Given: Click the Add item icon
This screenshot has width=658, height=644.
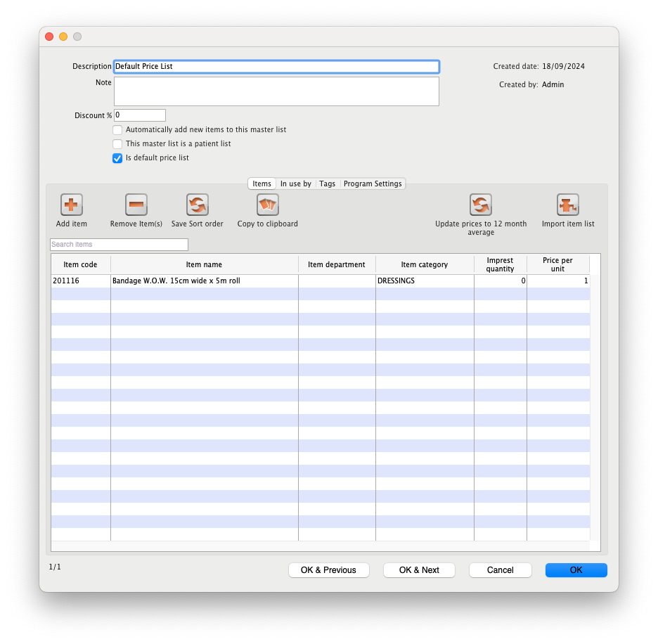Looking at the screenshot, I should [72, 205].
